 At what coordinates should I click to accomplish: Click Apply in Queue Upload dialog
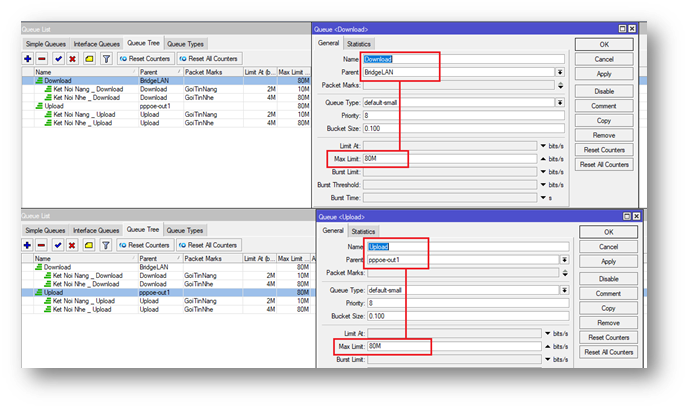pos(609,261)
